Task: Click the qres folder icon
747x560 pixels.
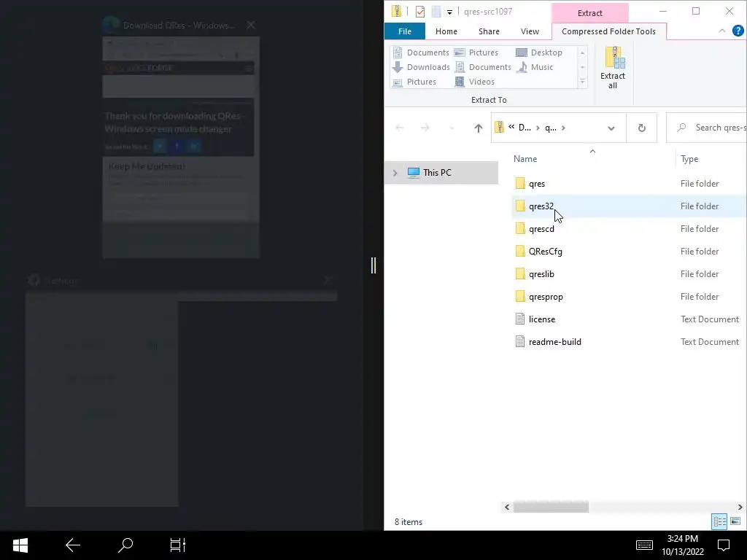Action: tap(520, 183)
